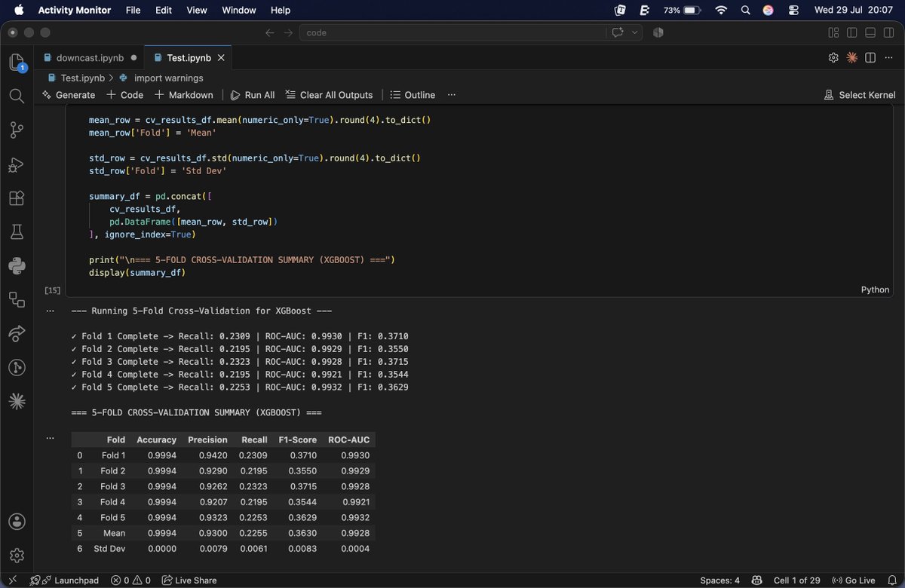Viewport: 905px width, 588px height.
Task: Click the orange Claude icon in editor toolbar
Action: pyautogui.click(x=852, y=57)
